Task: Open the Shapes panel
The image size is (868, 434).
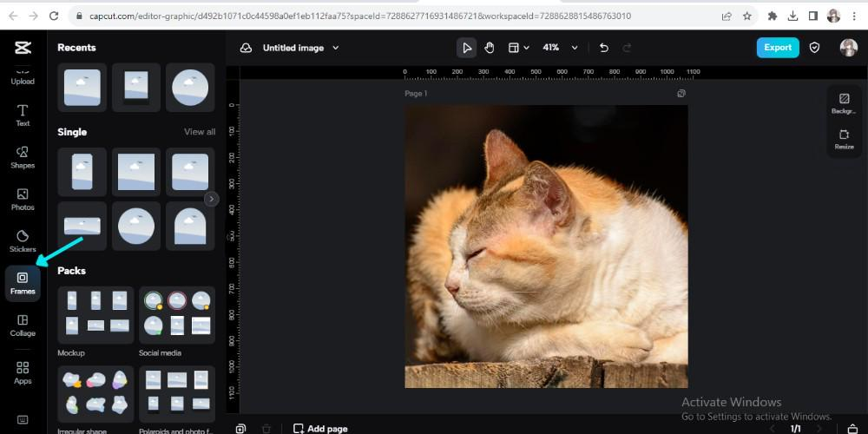Action: pyautogui.click(x=23, y=156)
